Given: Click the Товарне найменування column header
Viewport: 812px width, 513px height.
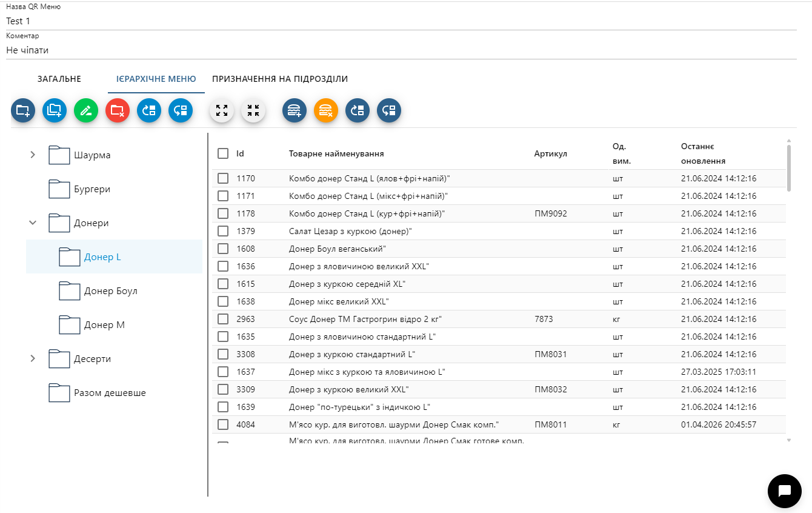Looking at the screenshot, I should (336, 154).
